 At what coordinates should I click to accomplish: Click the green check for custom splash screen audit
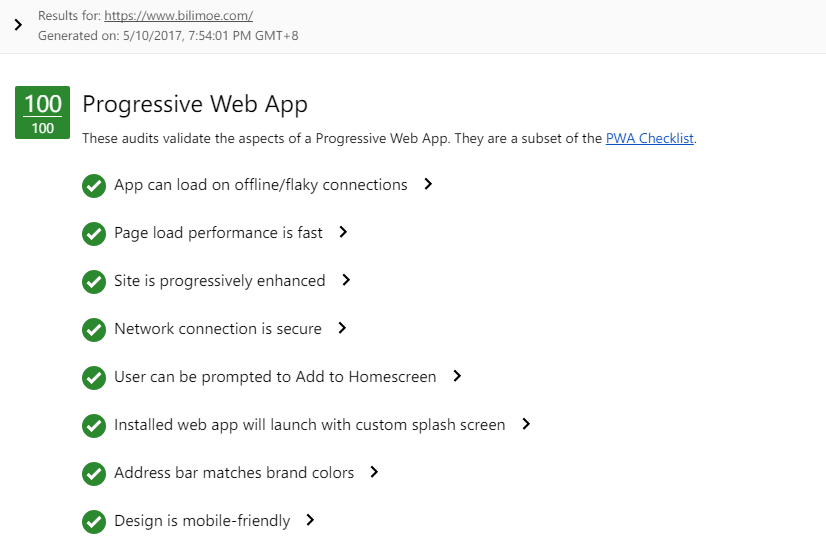click(94, 426)
